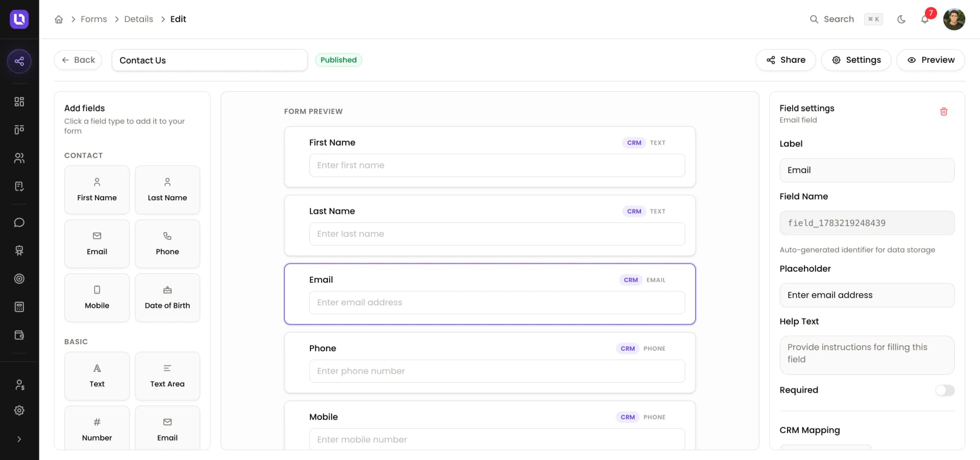Click the Share button
Screen dimensions: 980x460
(786, 60)
